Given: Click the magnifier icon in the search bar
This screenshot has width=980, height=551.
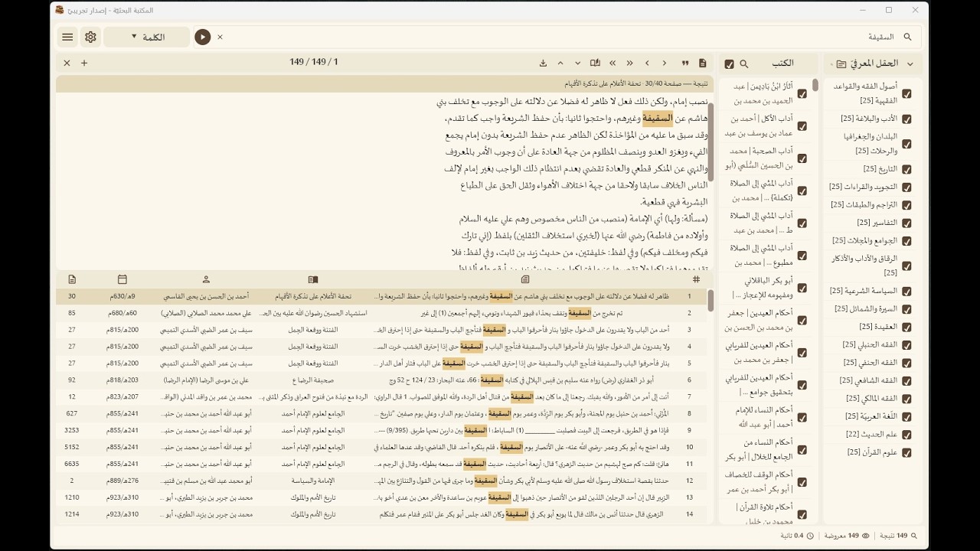Looking at the screenshot, I should [x=908, y=37].
